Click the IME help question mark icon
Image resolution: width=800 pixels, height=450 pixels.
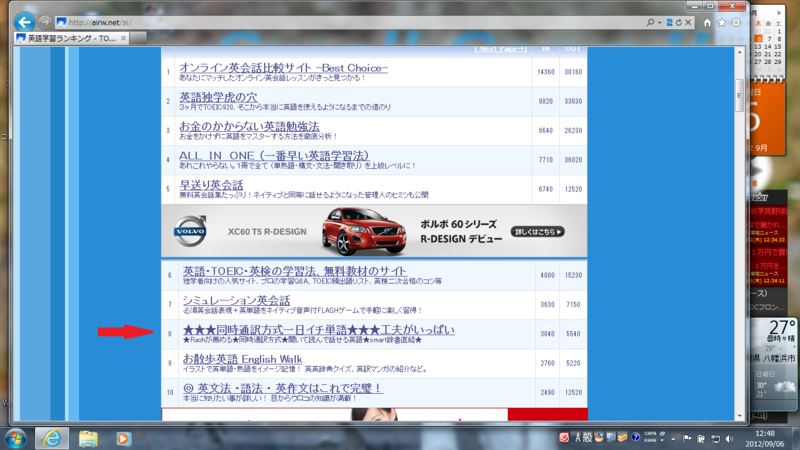pyautogui.click(x=635, y=437)
